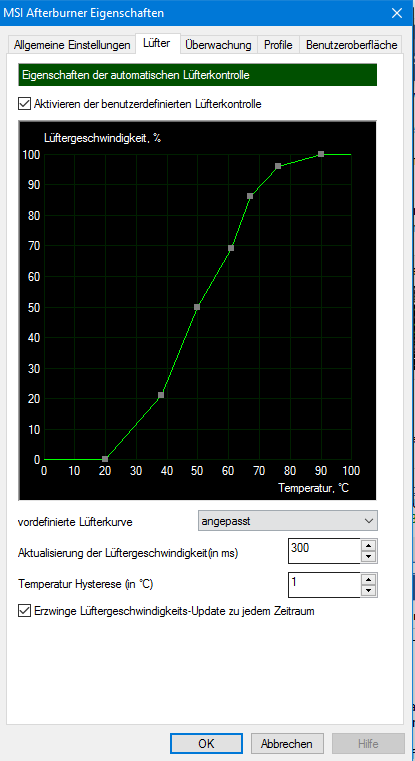Confirm settings with the OK button
This screenshot has width=415, height=761.
206,744
